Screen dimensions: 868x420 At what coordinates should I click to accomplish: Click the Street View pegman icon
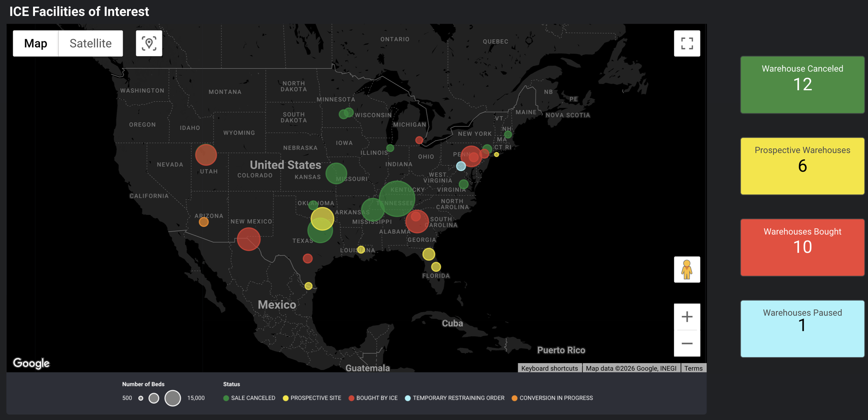(687, 270)
